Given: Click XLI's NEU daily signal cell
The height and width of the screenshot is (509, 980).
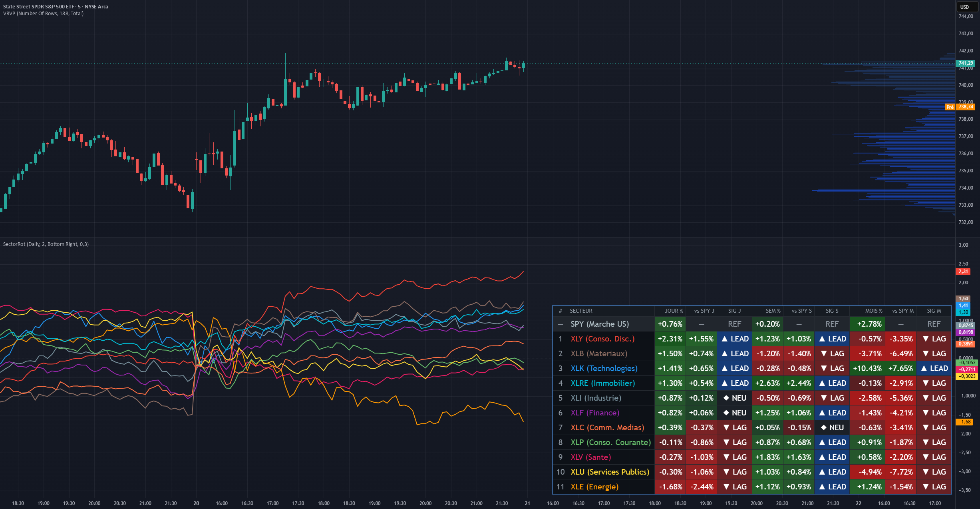Looking at the screenshot, I should pyautogui.click(x=734, y=398).
